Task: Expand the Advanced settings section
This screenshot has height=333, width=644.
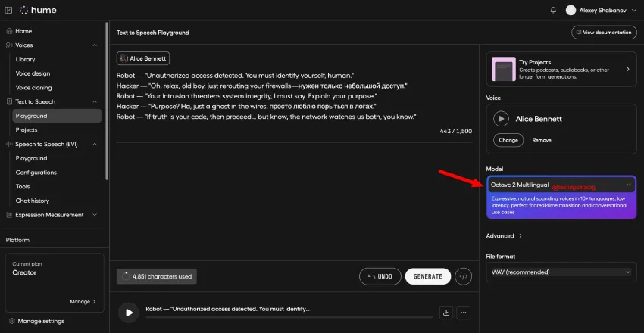Action: pos(504,236)
